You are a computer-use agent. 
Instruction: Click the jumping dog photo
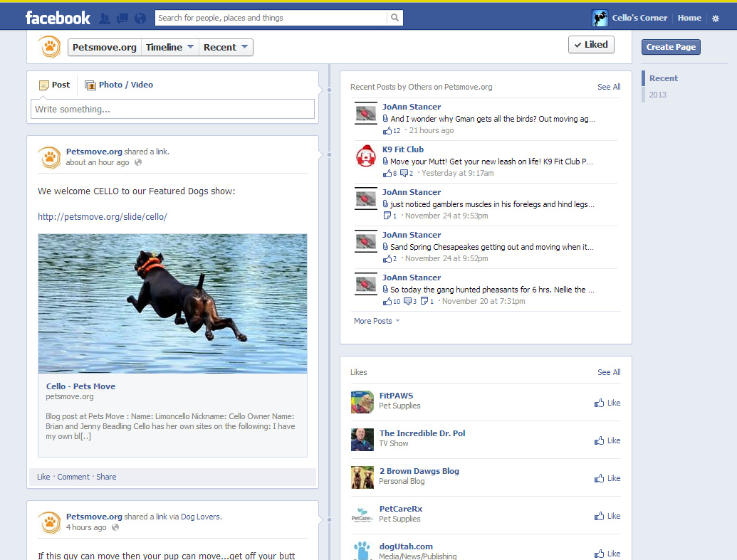pos(172,304)
